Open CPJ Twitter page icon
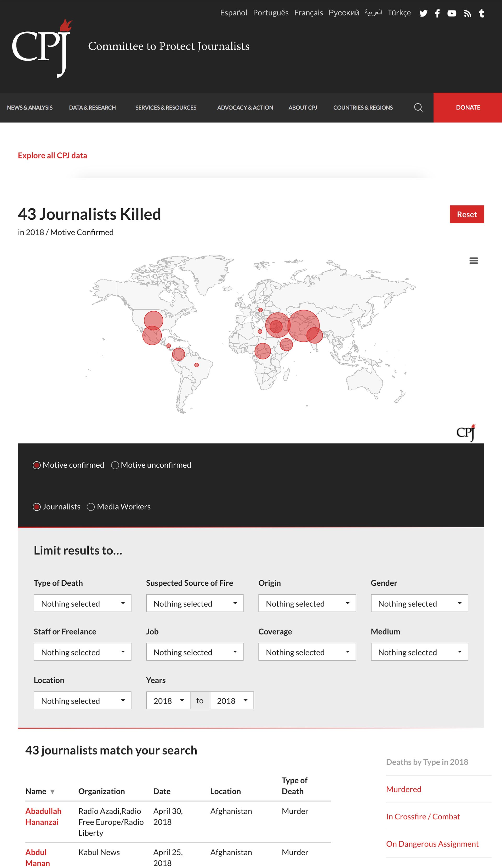Image resolution: width=502 pixels, height=868 pixels. pyautogui.click(x=423, y=13)
